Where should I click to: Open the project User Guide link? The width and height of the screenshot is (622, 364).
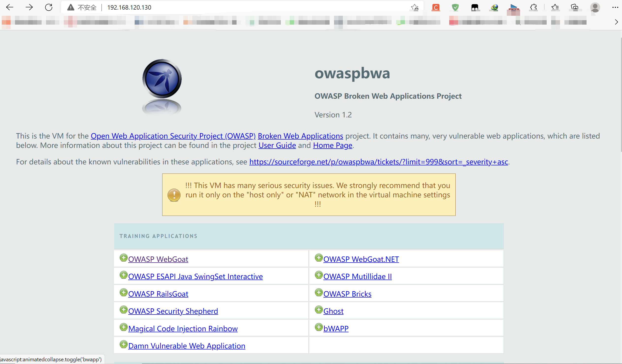tap(277, 145)
